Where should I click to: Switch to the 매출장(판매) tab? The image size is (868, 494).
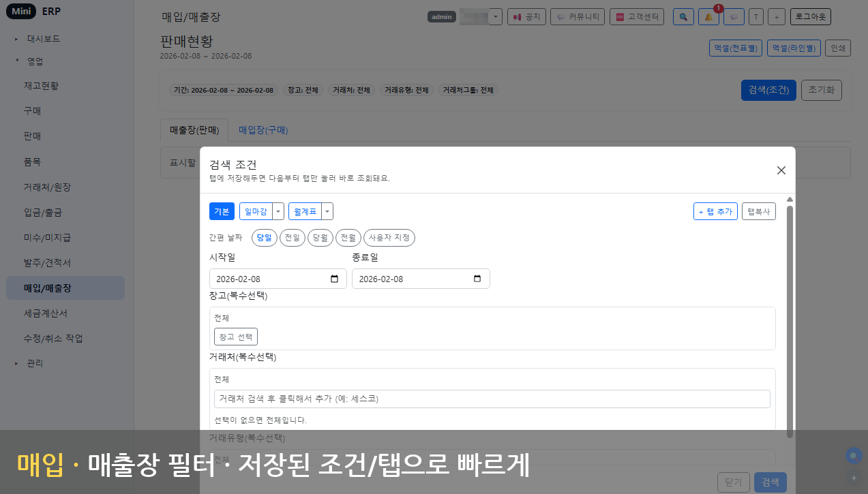[x=194, y=130]
